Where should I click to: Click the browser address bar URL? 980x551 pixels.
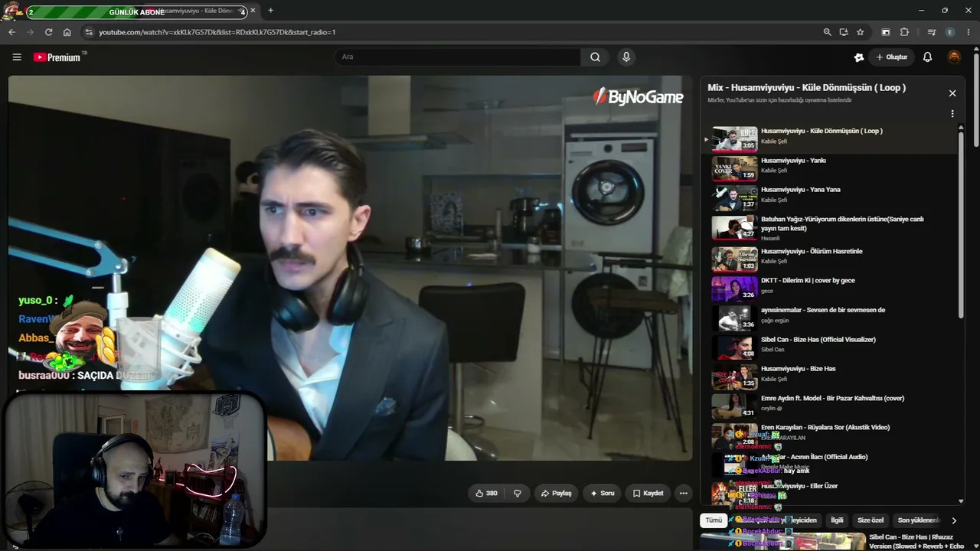tap(217, 32)
